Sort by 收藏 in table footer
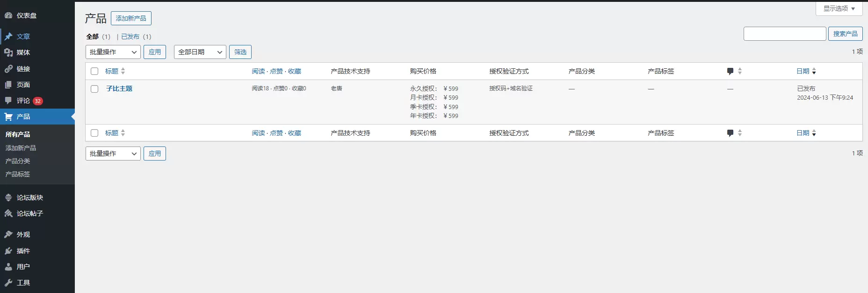This screenshot has width=868, height=293. tap(295, 133)
